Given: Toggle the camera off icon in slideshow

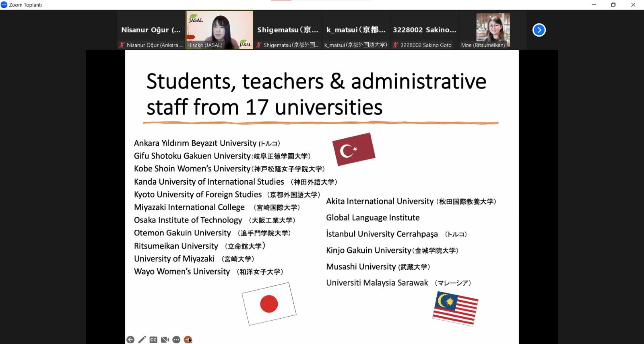Looking at the screenshot, I should coord(165,340).
